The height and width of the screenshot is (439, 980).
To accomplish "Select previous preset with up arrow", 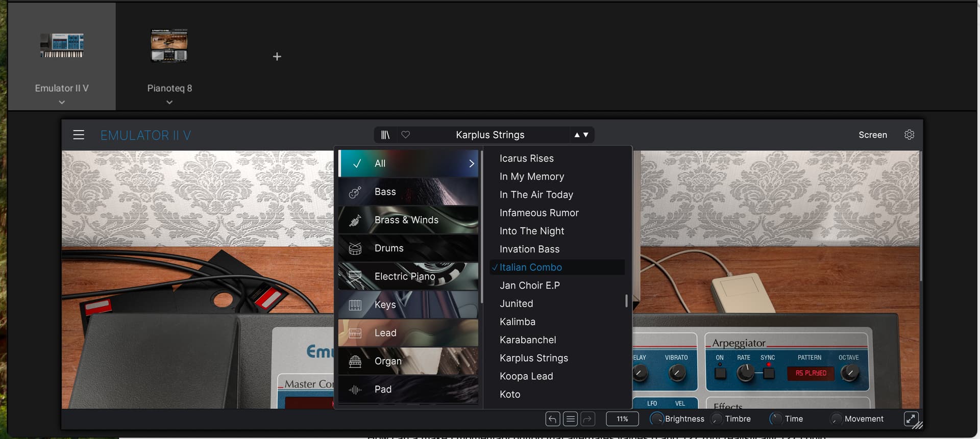I will [577, 135].
